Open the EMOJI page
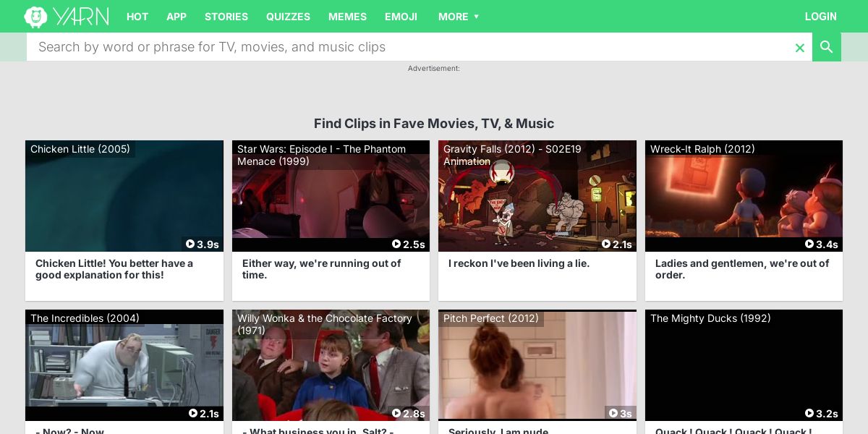 [401, 17]
